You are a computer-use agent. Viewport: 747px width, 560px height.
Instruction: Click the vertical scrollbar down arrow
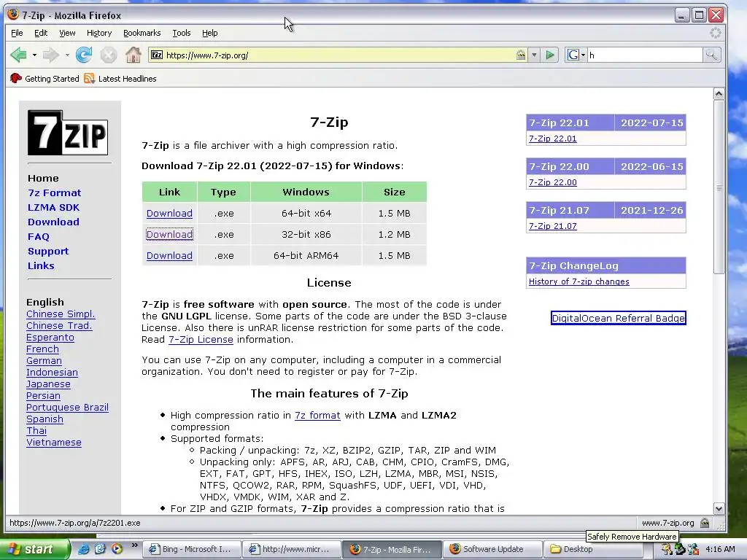[719, 508]
